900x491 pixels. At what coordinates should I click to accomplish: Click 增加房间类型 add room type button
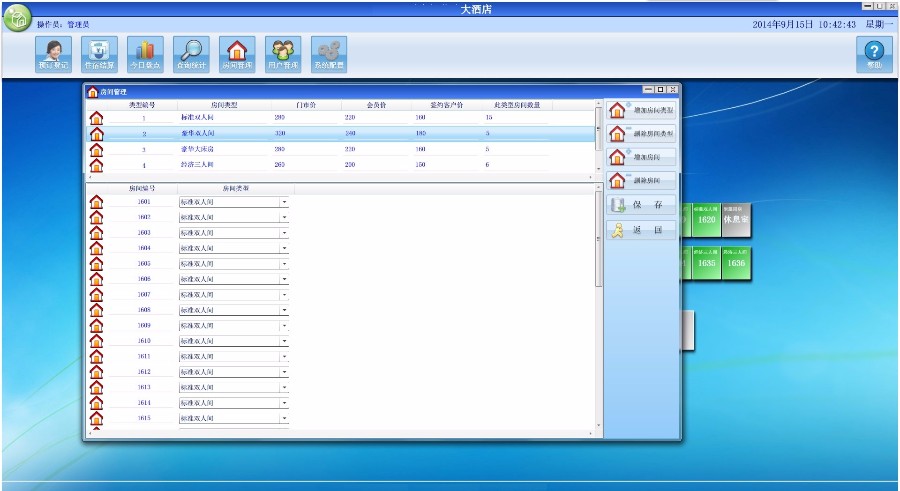[641, 110]
